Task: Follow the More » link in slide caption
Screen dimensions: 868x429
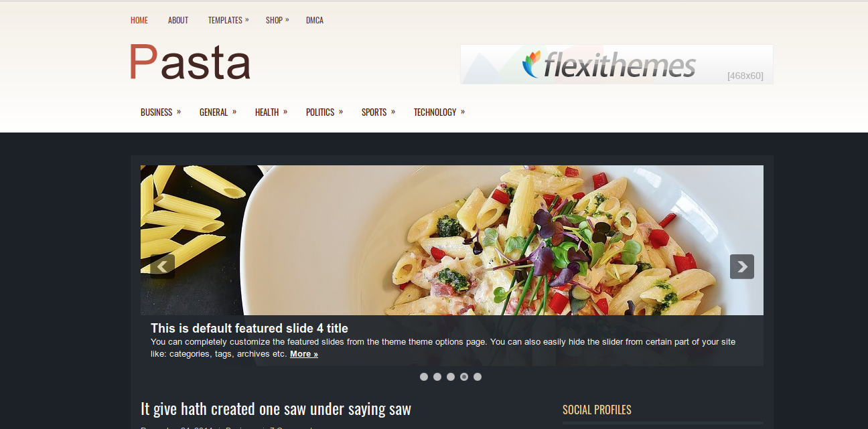Action: pyautogui.click(x=304, y=354)
